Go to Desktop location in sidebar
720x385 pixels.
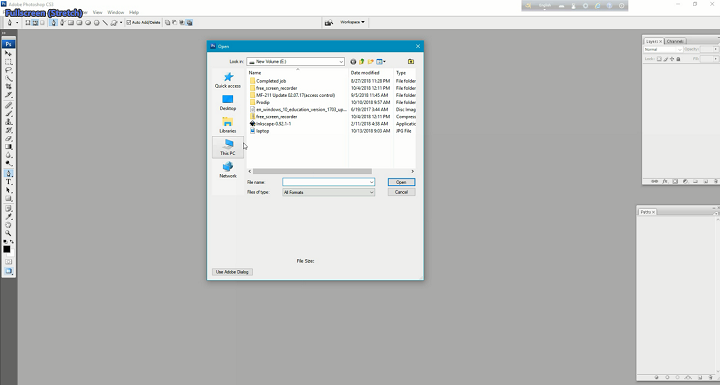click(x=228, y=102)
